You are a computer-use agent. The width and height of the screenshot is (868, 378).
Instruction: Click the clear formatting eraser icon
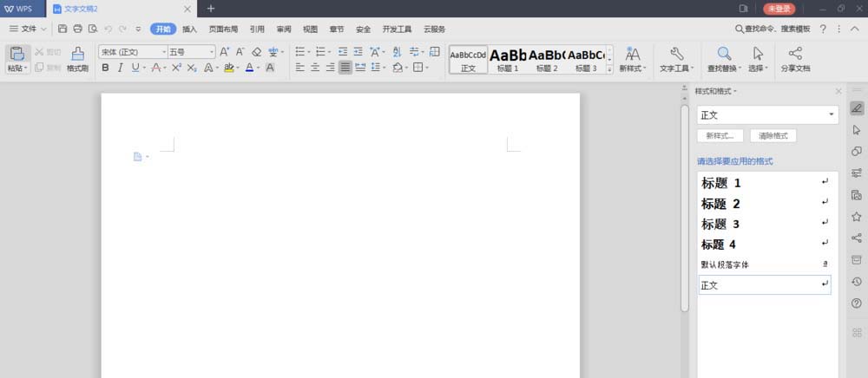(256, 52)
